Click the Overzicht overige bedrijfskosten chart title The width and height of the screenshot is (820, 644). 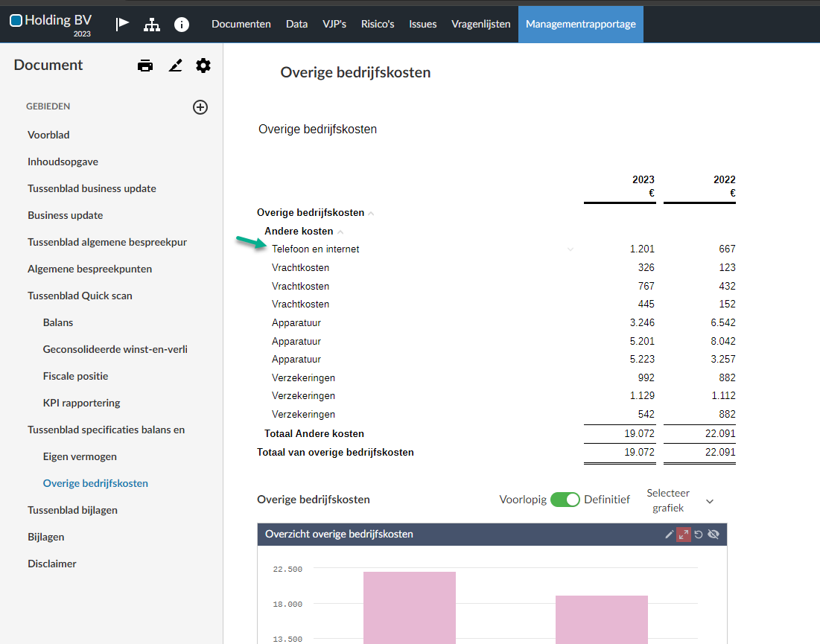339,535
